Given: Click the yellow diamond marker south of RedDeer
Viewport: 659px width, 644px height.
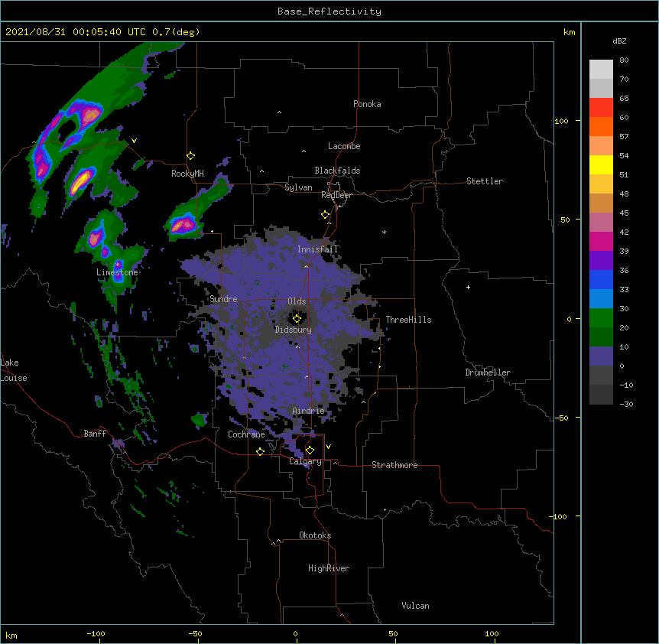Looking at the screenshot, I should (x=326, y=215).
